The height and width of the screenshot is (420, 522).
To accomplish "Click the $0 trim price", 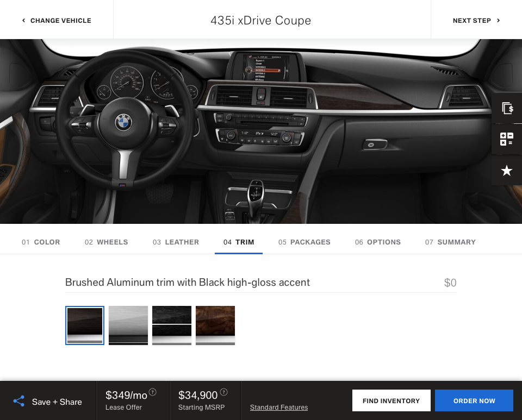I will point(450,283).
